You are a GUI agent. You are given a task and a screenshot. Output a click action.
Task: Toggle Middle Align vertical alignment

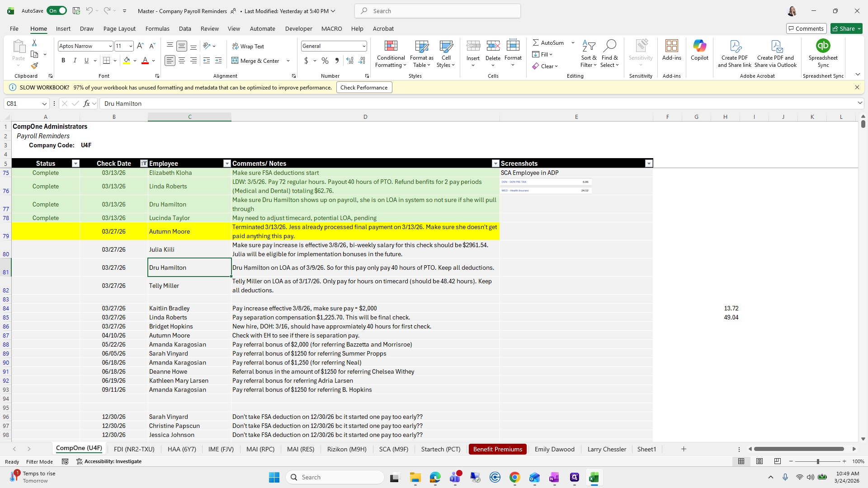182,46
